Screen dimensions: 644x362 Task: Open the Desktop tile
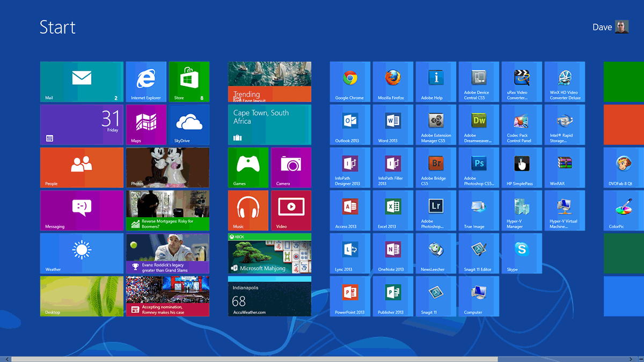point(82,296)
